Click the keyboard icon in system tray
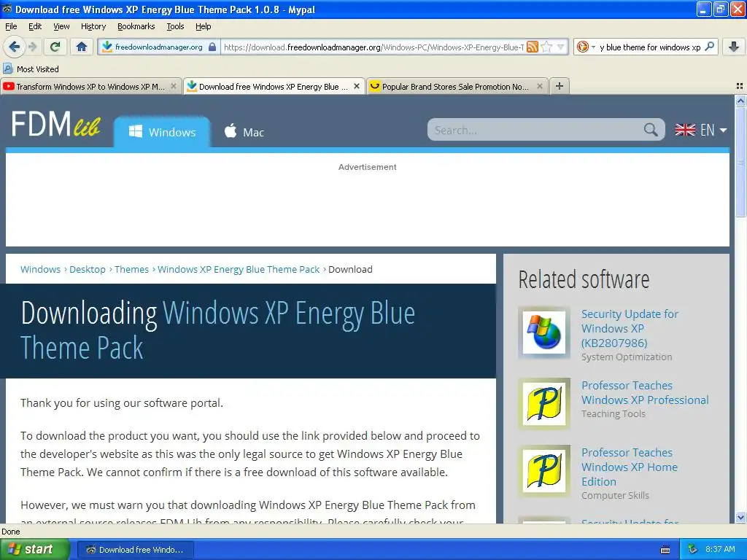Image resolution: width=747 pixels, height=560 pixels. pos(665,550)
